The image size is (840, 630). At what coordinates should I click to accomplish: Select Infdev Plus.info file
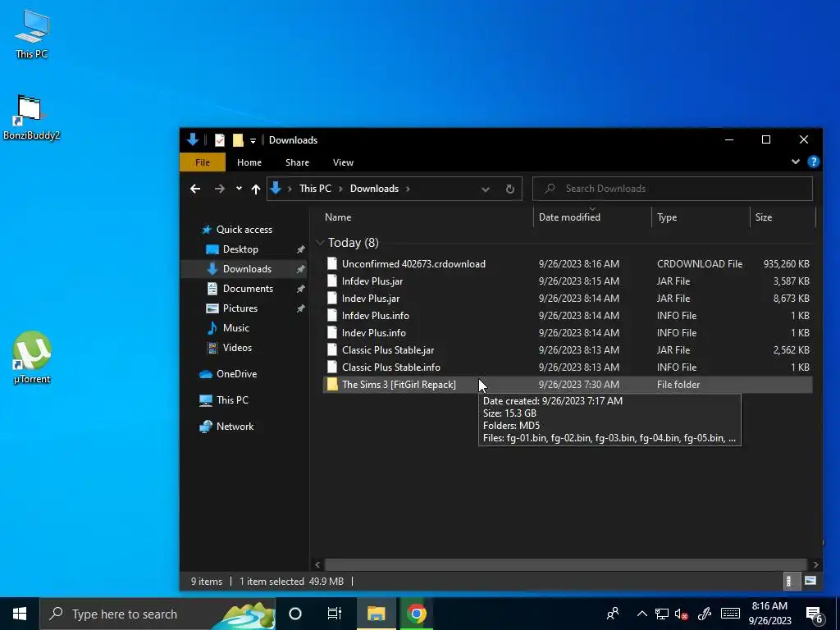[568, 315]
